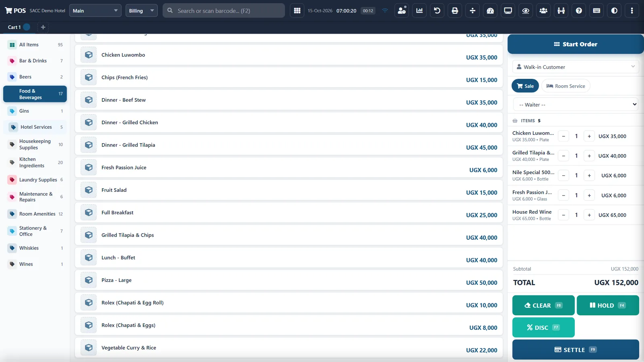Viewport: 644px width, 362px height.
Task: Click the customer display monitor icon
Action: 508,11
